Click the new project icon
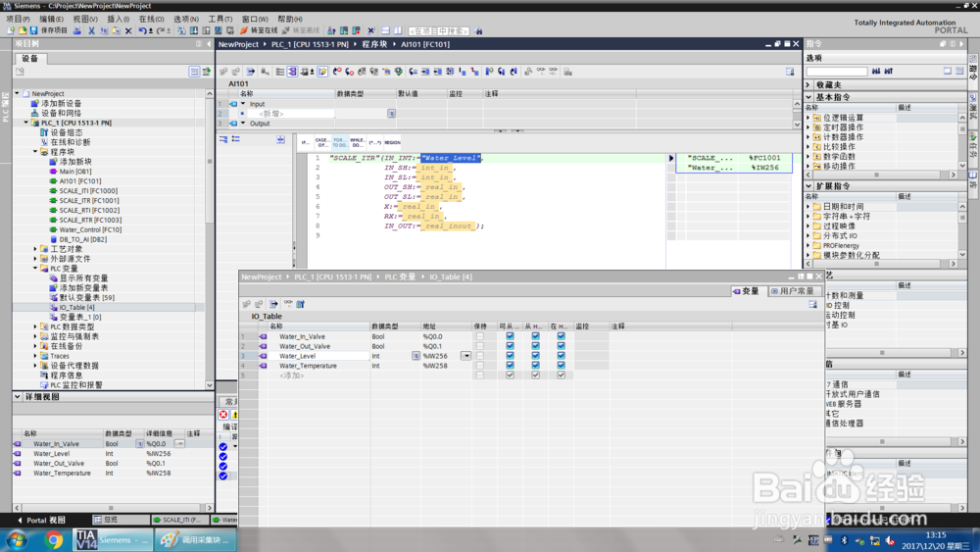The image size is (980, 552). point(11,30)
